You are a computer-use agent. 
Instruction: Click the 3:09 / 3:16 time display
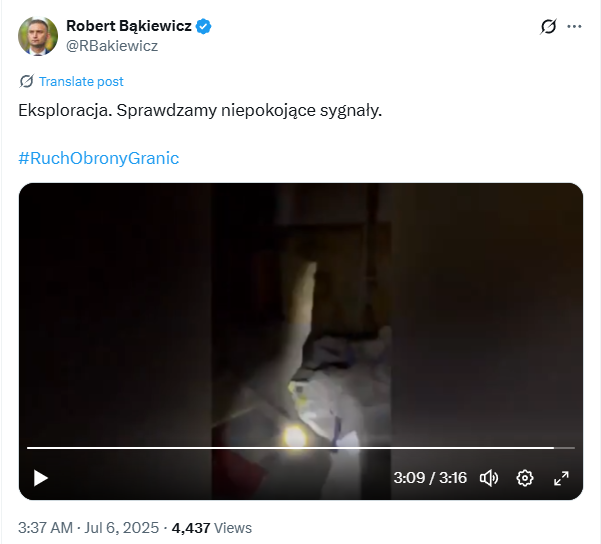pos(430,478)
